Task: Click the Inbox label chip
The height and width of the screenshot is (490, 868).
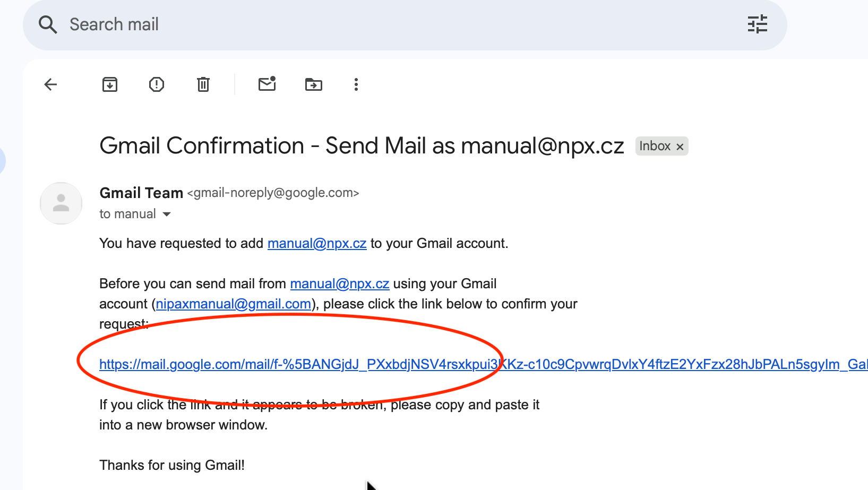Action: [655, 146]
